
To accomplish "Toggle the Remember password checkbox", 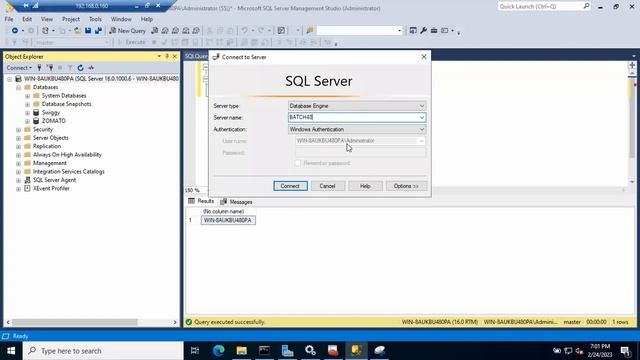I will [298, 163].
